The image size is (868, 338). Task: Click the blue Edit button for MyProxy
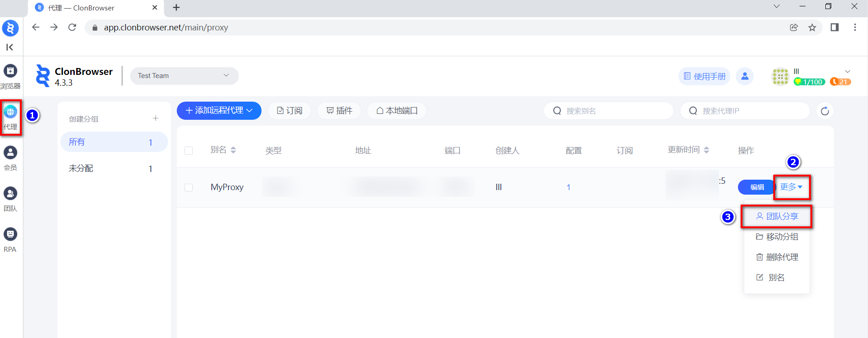[x=756, y=187]
